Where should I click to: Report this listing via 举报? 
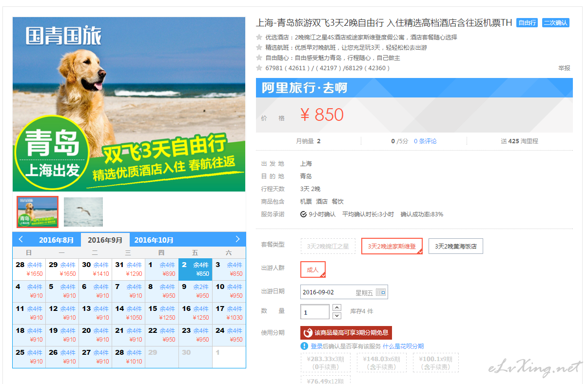point(564,68)
